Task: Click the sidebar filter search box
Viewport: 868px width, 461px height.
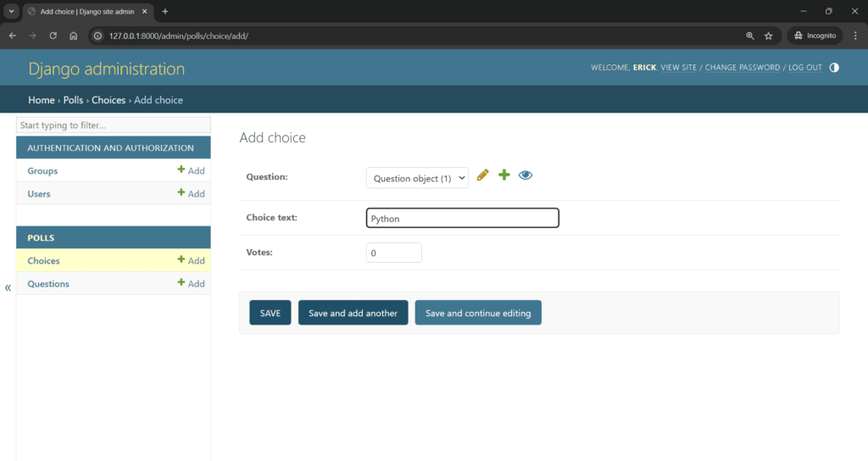Action: coord(114,125)
